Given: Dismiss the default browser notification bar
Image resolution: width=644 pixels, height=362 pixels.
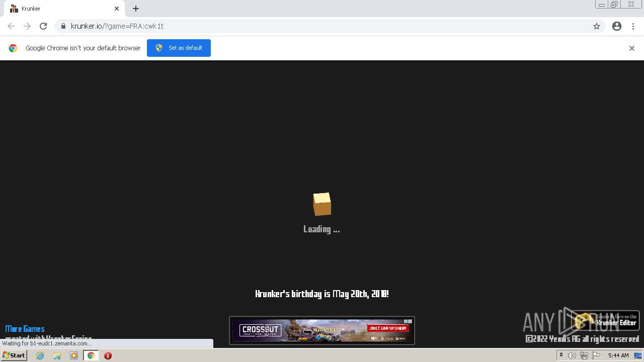Looking at the screenshot, I should (632, 48).
